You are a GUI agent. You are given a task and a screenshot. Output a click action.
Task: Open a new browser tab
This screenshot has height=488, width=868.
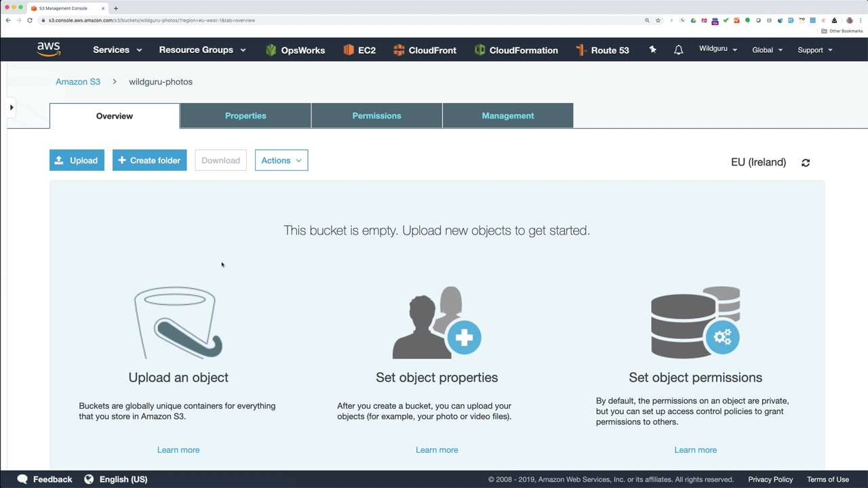(x=116, y=8)
